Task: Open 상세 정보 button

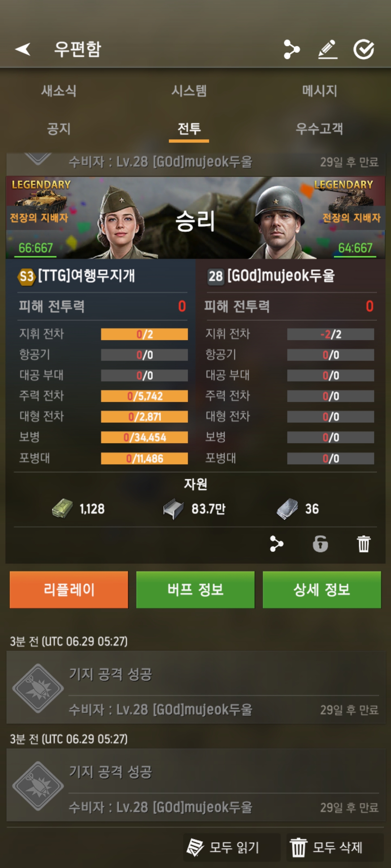Action: 322,590
